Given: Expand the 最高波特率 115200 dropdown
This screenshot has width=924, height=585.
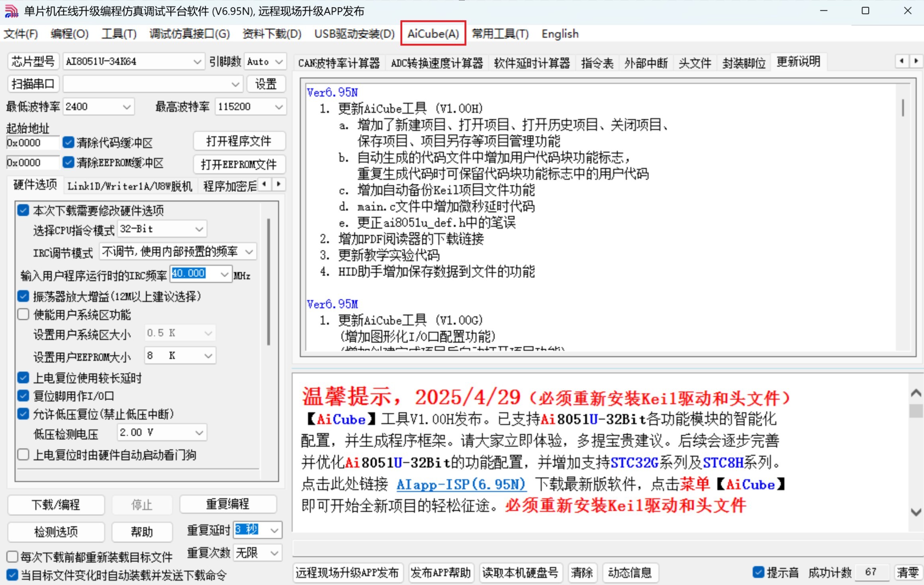Looking at the screenshot, I should pos(279,107).
